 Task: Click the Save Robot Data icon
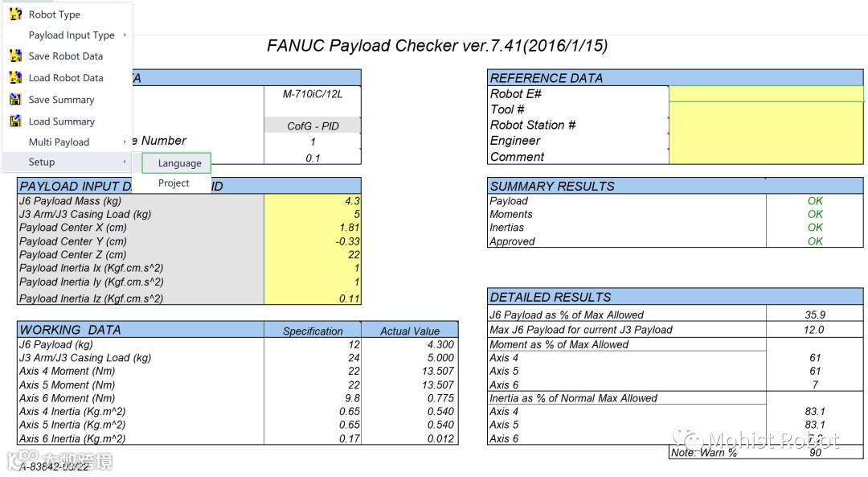pos(15,56)
